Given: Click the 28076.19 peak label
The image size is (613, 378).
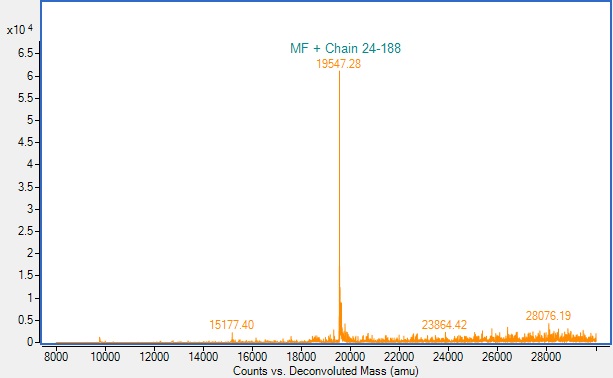Looking at the screenshot, I should (x=548, y=315).
